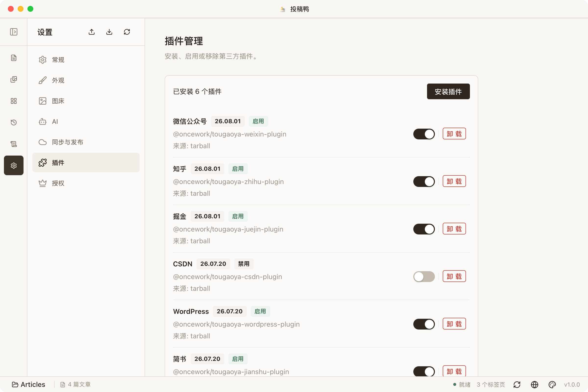Click the CSDN 禁用 status badge
The width and height of the screenshot is (588, 392).
(x=244, y=264)
